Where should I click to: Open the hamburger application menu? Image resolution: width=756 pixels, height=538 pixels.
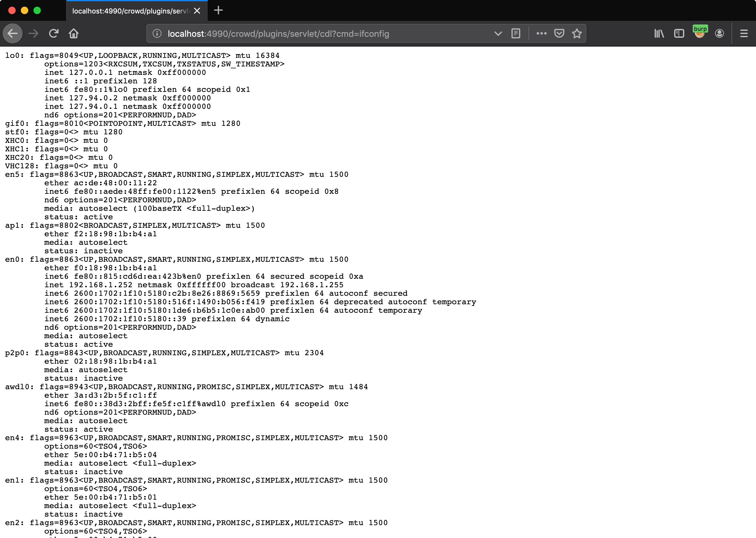744,33
